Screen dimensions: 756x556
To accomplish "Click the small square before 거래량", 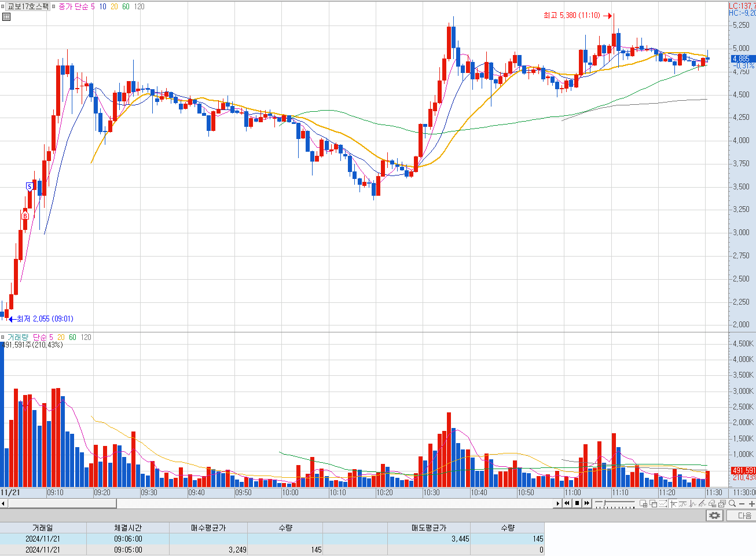I will coord(3,337).
